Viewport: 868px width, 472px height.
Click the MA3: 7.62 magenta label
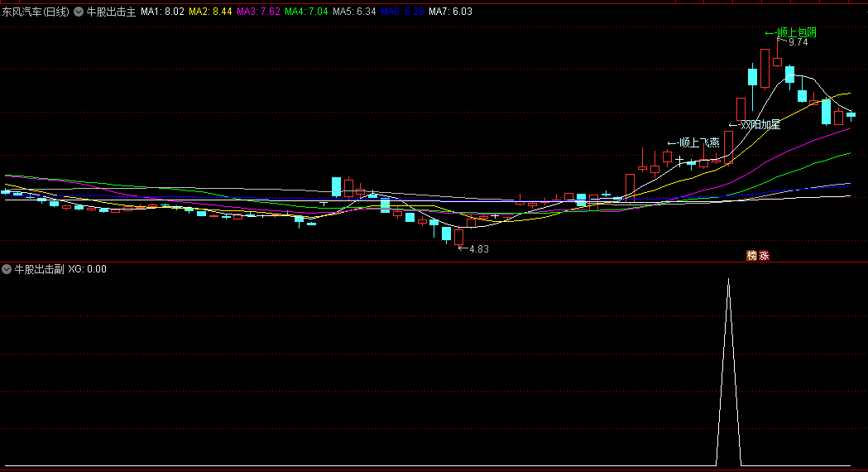coord(258,12)
